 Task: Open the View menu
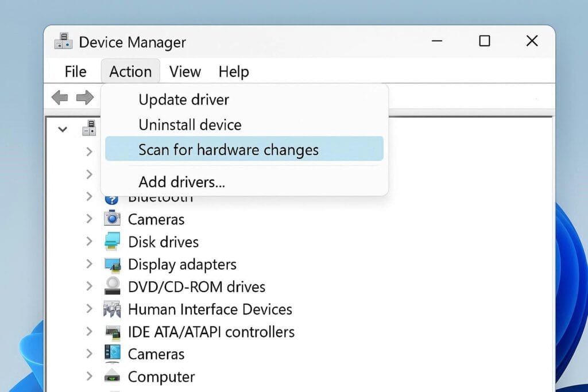185,72
